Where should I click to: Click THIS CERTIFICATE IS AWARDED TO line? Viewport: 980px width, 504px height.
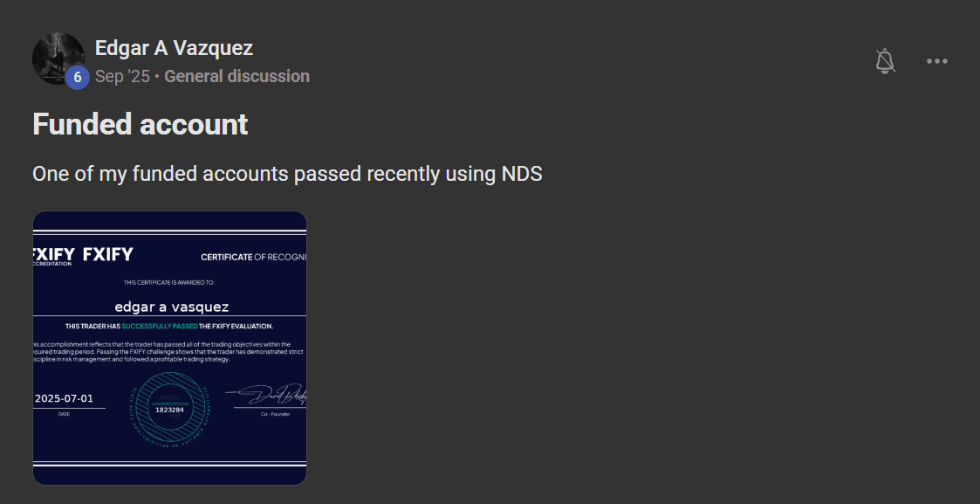[x=169, y=282]
